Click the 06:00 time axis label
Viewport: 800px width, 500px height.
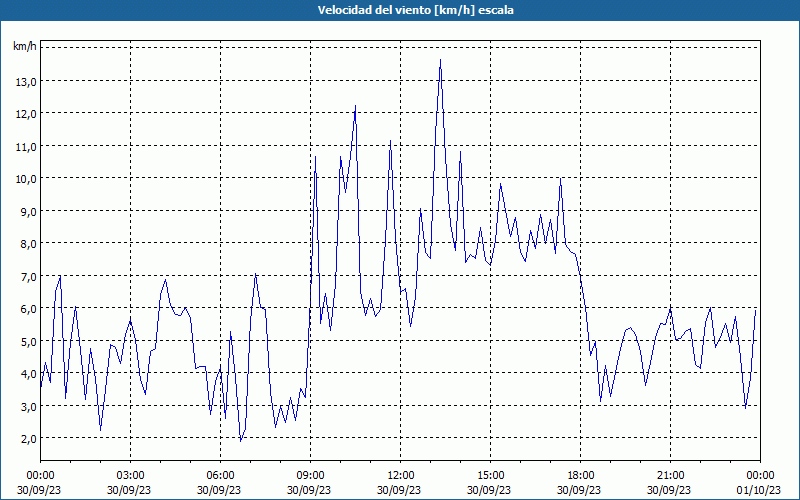pos(220,476)
